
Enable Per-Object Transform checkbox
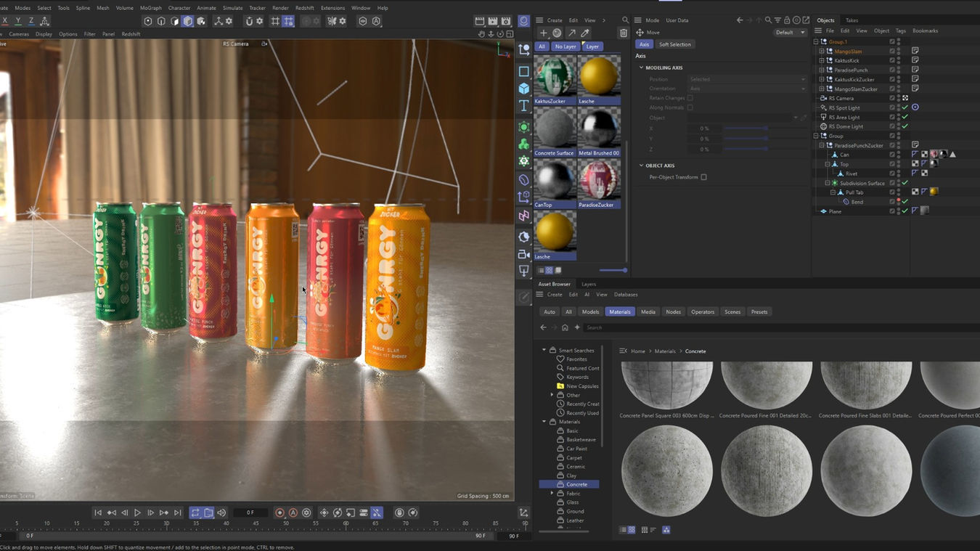(x=703, y=177)
